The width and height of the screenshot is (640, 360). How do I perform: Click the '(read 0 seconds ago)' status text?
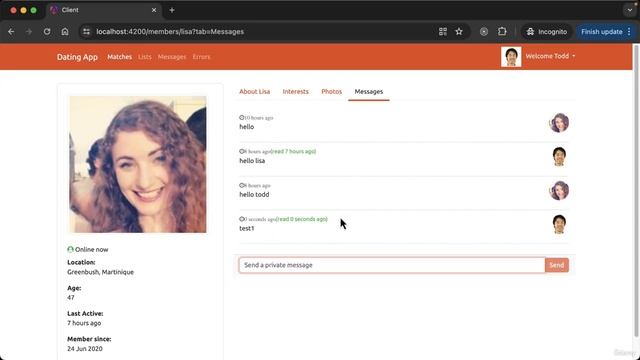point(302,219)
